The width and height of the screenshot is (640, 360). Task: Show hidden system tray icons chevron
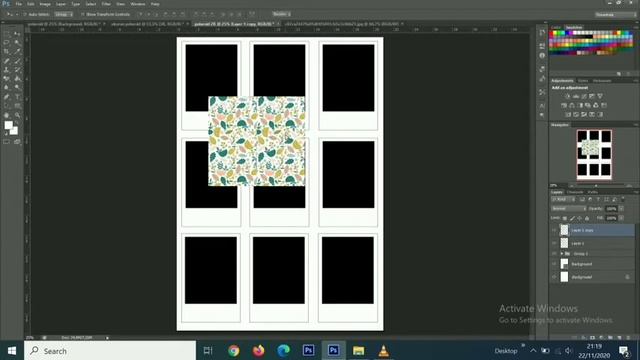point(533,351)
